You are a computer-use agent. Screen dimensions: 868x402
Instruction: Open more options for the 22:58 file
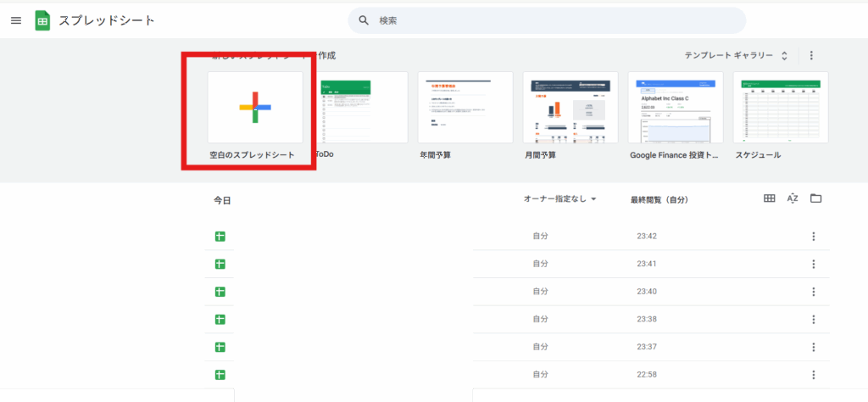[813, 375]
